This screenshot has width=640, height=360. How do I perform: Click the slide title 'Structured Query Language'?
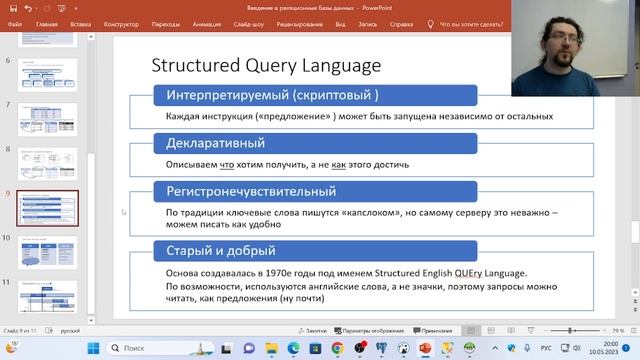click(x=266, y=65)
